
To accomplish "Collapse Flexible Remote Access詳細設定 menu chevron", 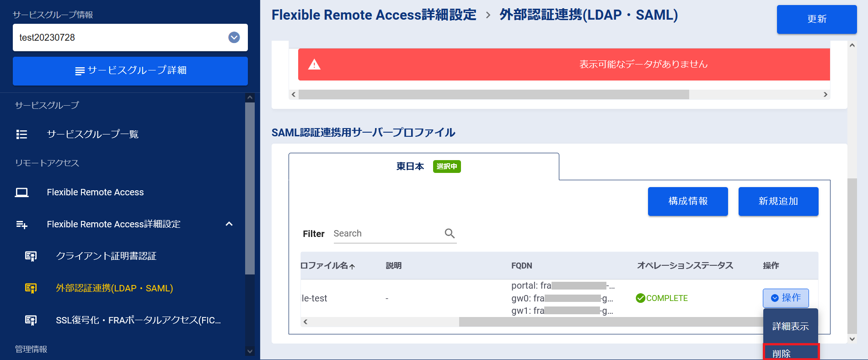I will pos(229,224).
